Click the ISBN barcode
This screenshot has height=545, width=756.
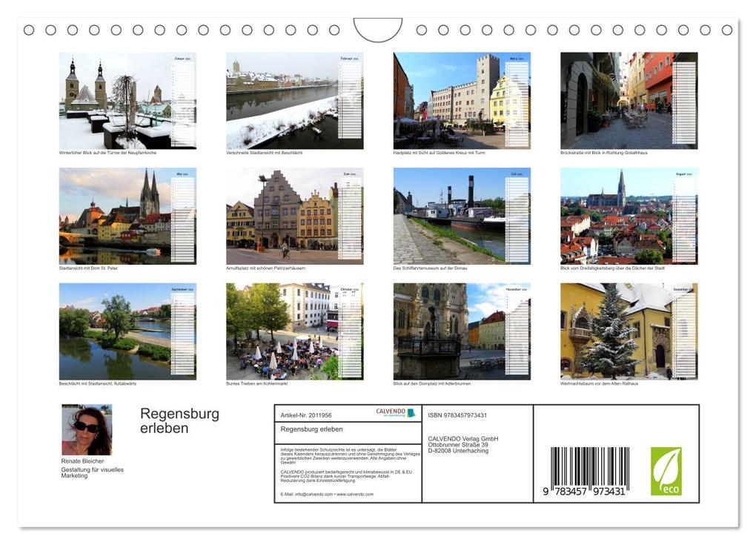point(590,467)
